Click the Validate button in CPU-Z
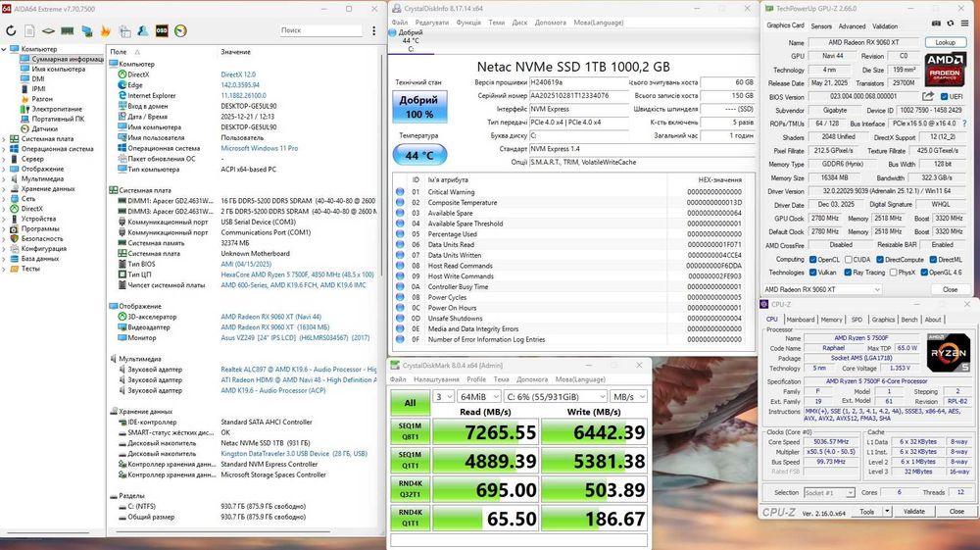Viewport: 980px width, 550px height. pyautogui.click(x=913, y=511)
